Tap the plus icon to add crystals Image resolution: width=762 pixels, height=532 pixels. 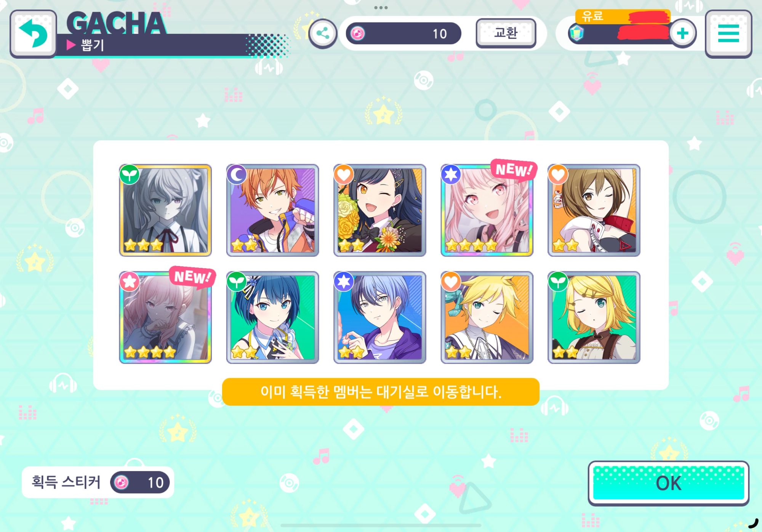point(682,34)
